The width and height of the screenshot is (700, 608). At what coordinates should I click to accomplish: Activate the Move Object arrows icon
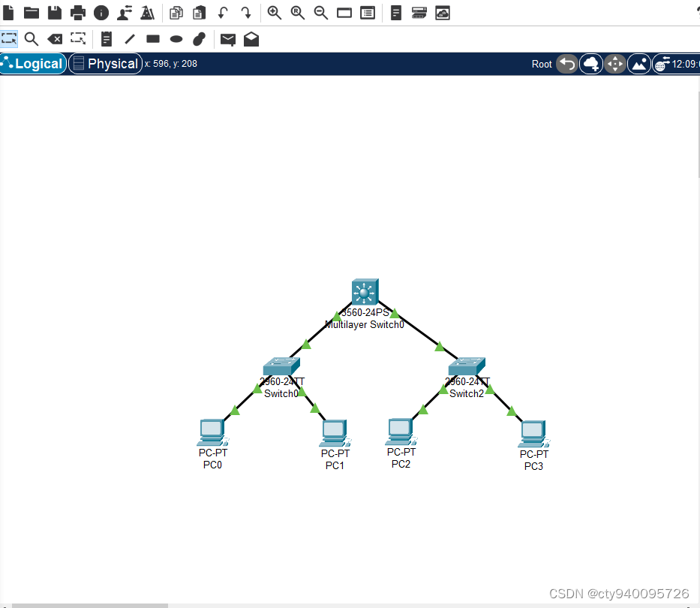[615, 64]
